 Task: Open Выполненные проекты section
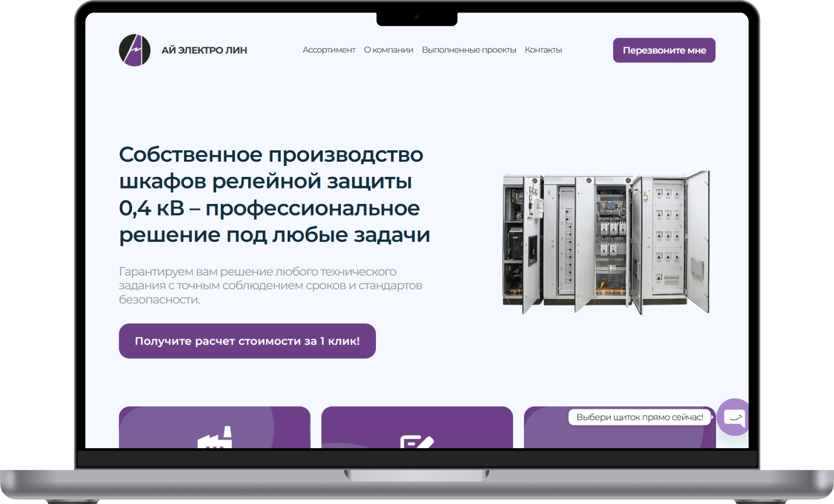tap(469, 50)
